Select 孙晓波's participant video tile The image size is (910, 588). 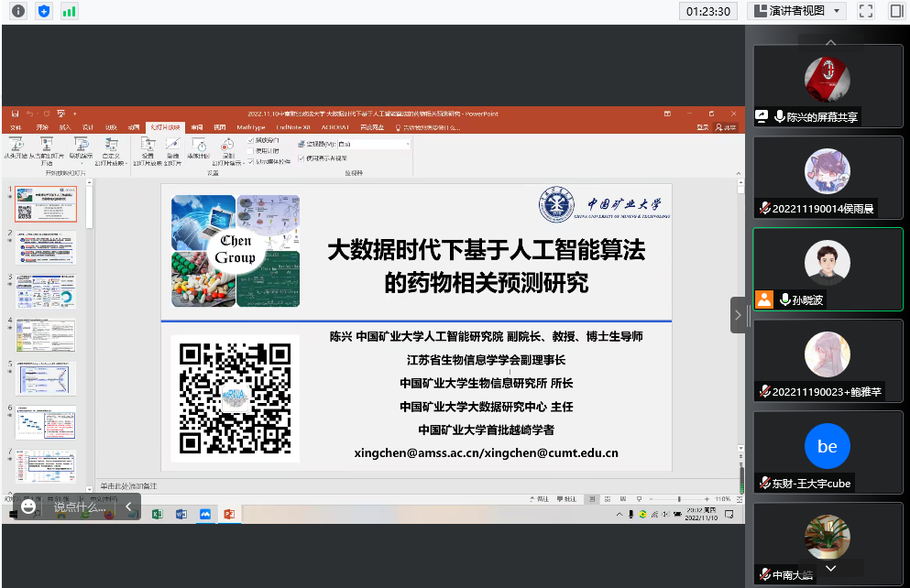tap(828, 269)
